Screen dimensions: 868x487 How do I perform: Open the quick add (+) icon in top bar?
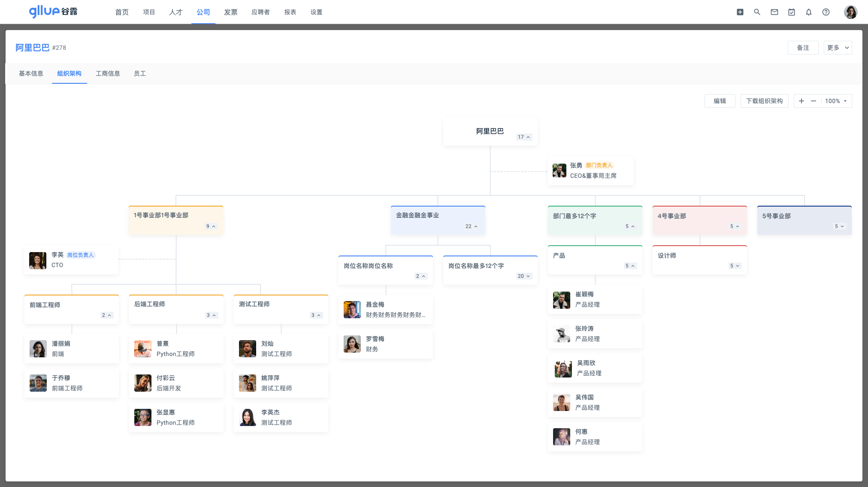pos(740,12)
